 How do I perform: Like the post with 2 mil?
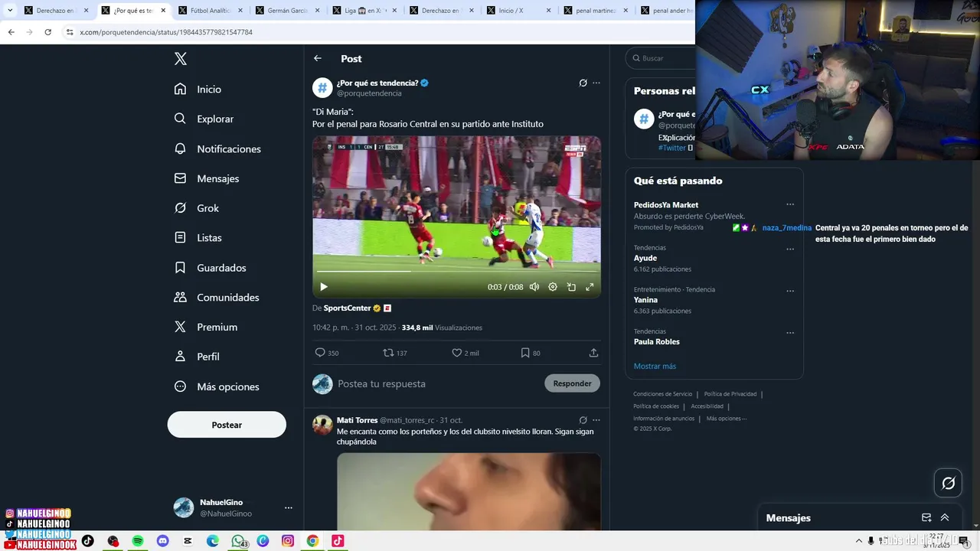[x=457, y=353]
